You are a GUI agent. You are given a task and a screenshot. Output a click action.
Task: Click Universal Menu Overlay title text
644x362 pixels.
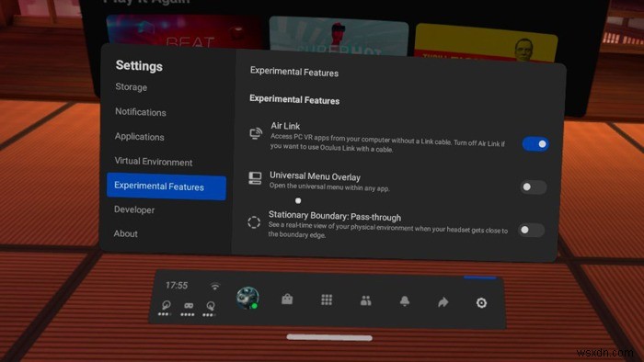315,176
